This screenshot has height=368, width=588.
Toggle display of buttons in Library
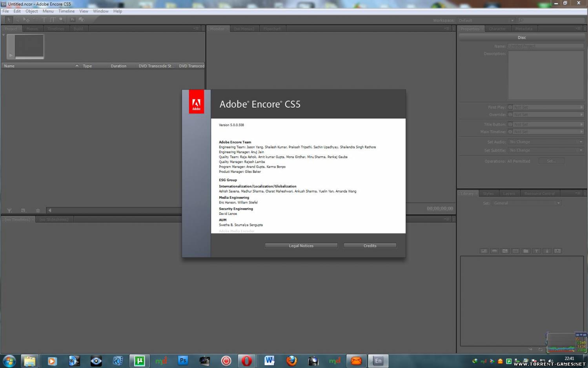pyautogui.click(x=495, y=251)
